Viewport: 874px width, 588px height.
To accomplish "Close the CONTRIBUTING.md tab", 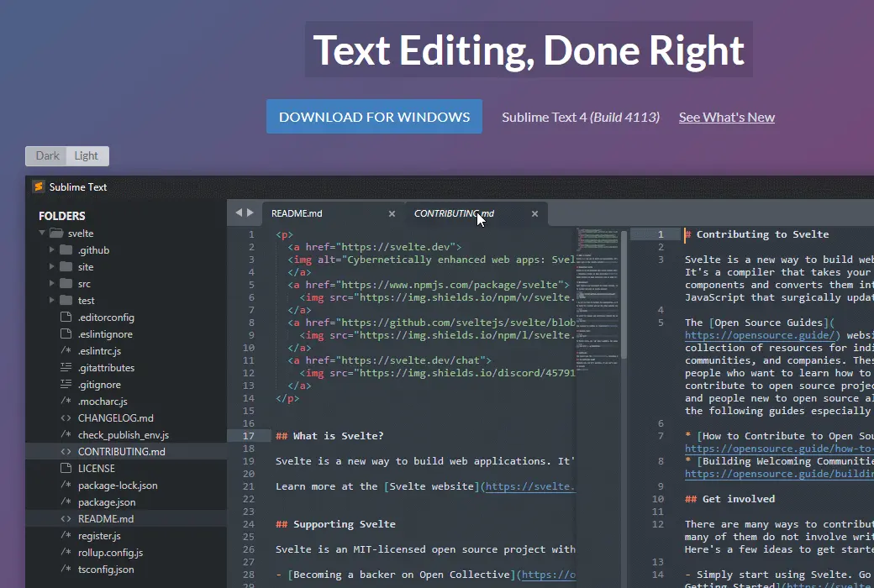I will [534, 213].
